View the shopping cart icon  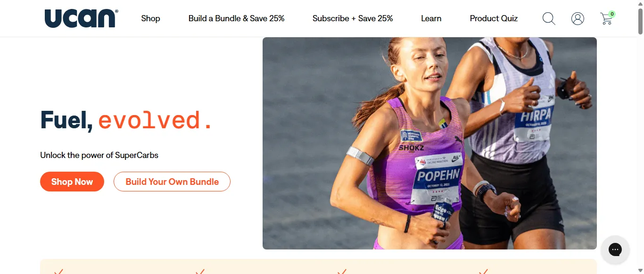[x=607, y=18]
